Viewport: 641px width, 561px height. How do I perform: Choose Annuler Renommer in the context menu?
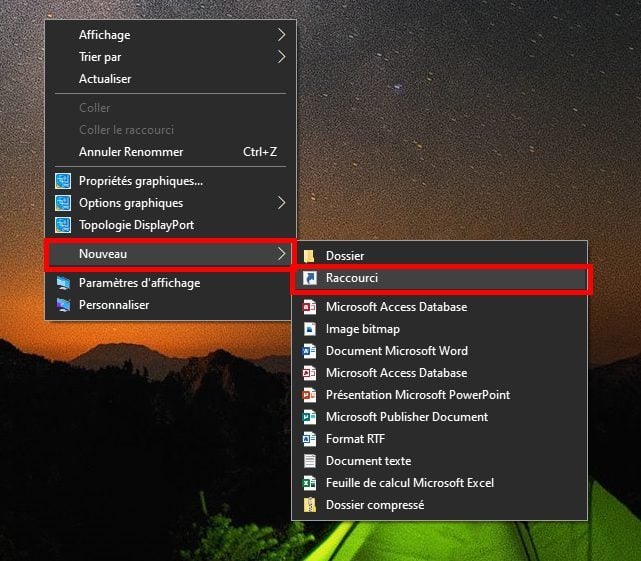click(131, 152)
